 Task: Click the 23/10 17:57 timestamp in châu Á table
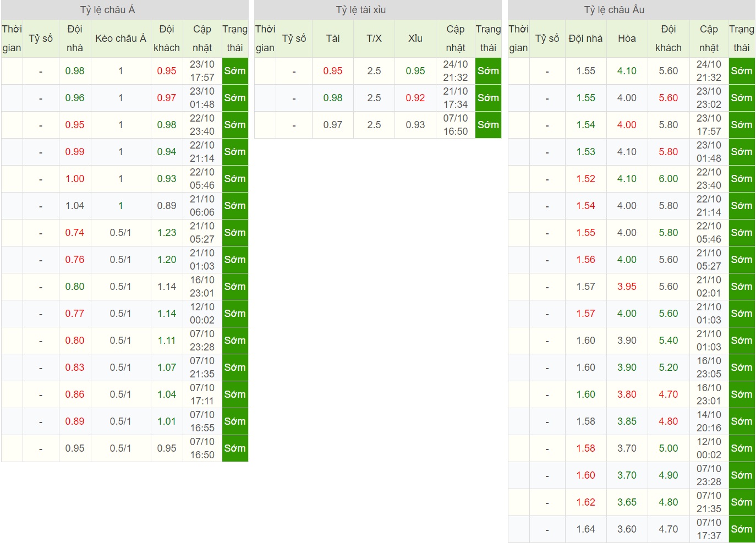[x=202, y=71]
